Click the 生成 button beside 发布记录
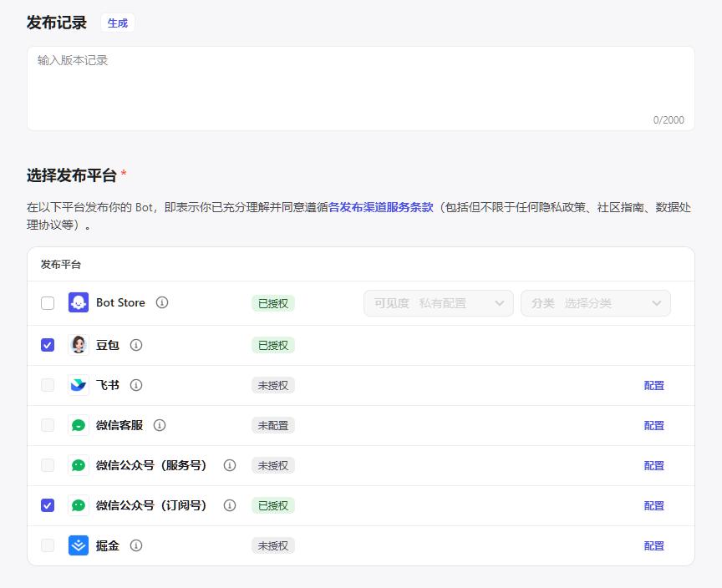This screenshot has height=588, width=722. pyautogui.click(x=118, y=23)
